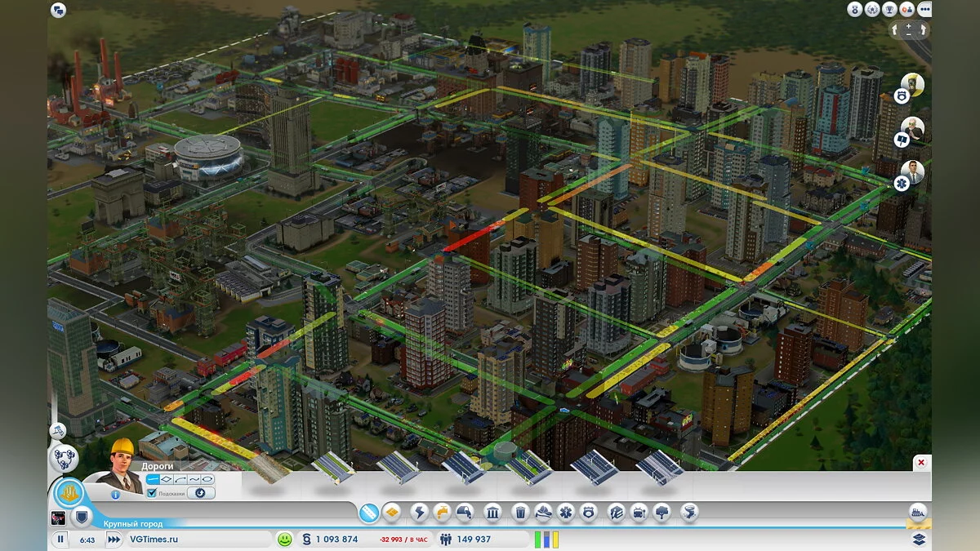980x551 pixels.
Task: Open the friends icon at top right
Action: pos(906,10)
